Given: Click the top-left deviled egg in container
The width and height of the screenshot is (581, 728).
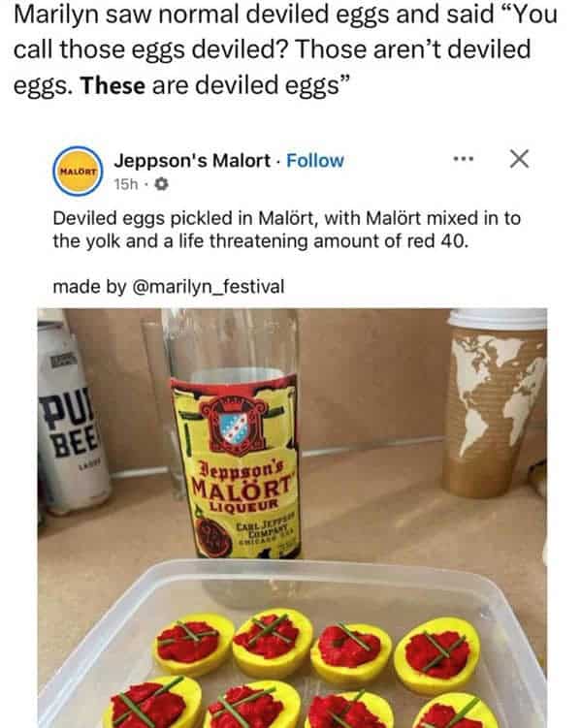Looking at the screenshot, I should [x=194, y=645].
